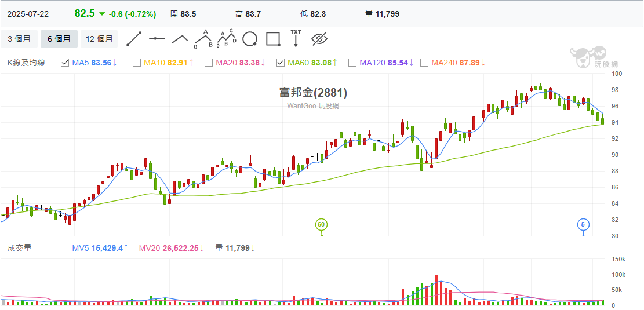Check the MA120 moving average box
The width and height of the screenshot is (644, 310).
(352, 63)
